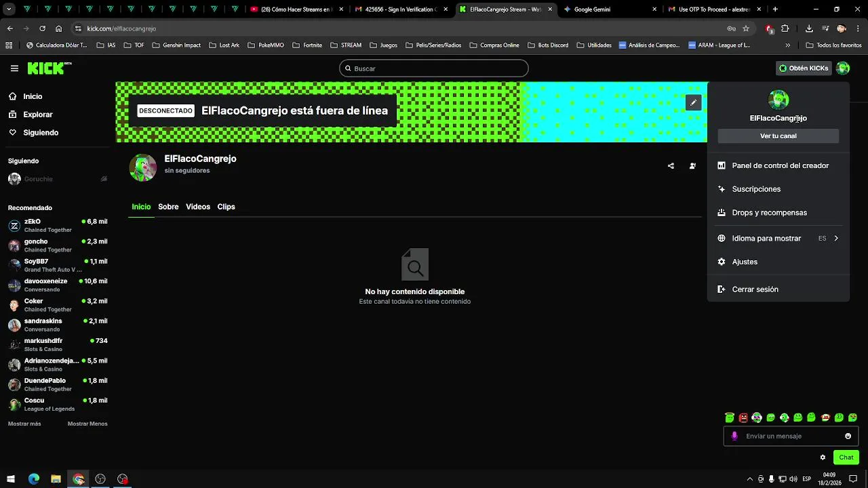Open File Explorer from taskbar
Viewport: 868px width, 488px height.
tap(56, 479)
